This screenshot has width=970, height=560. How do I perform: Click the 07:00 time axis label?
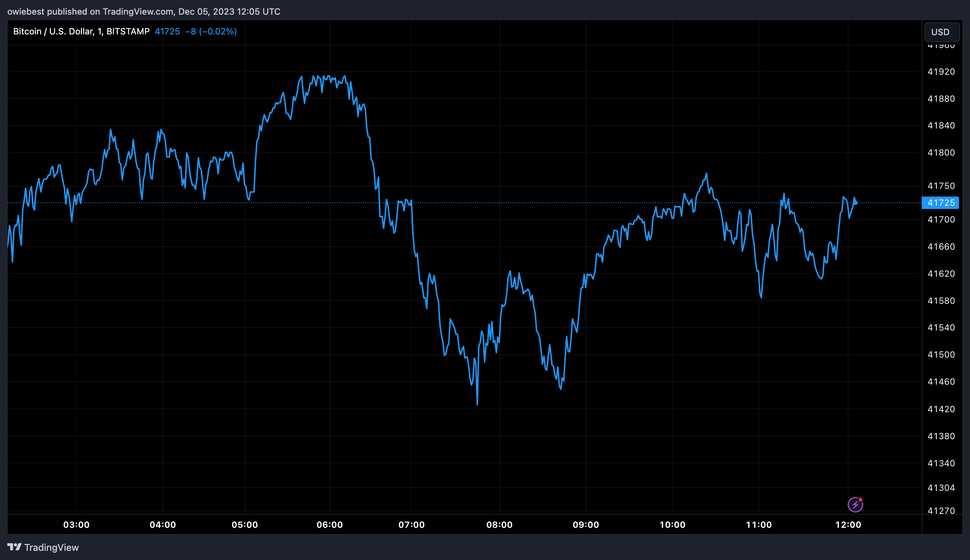411,524
